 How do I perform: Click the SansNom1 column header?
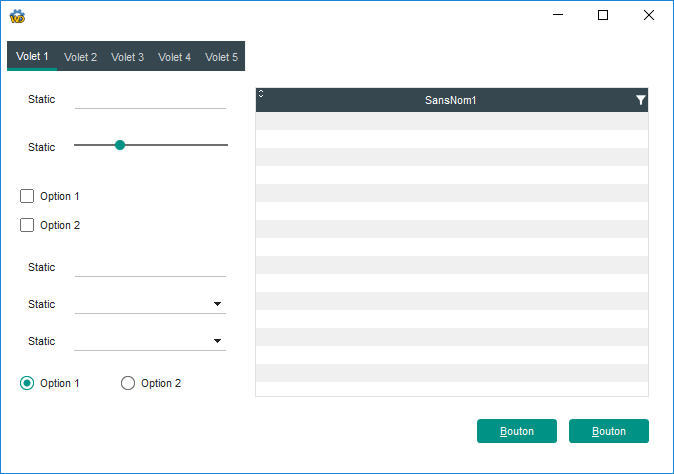pos(450,100)
